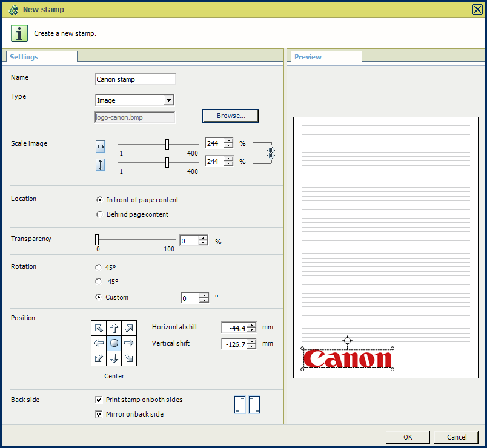Decrease transparency value

[203, 243]
